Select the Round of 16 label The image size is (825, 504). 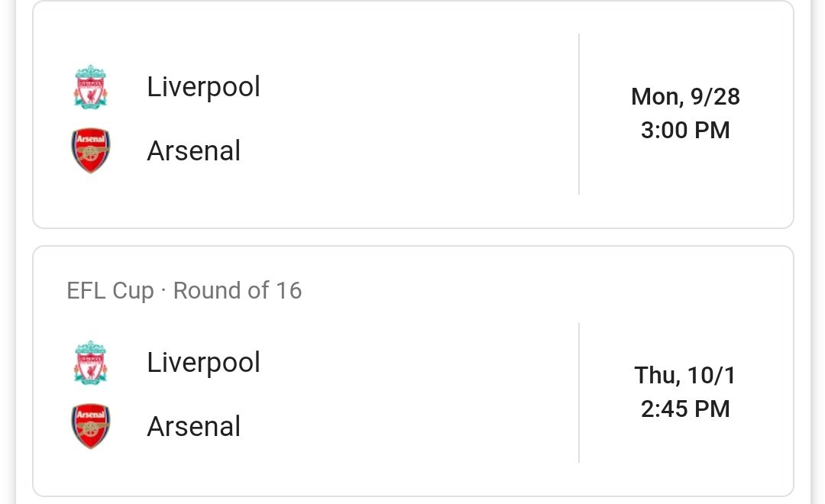coord(238,290)
